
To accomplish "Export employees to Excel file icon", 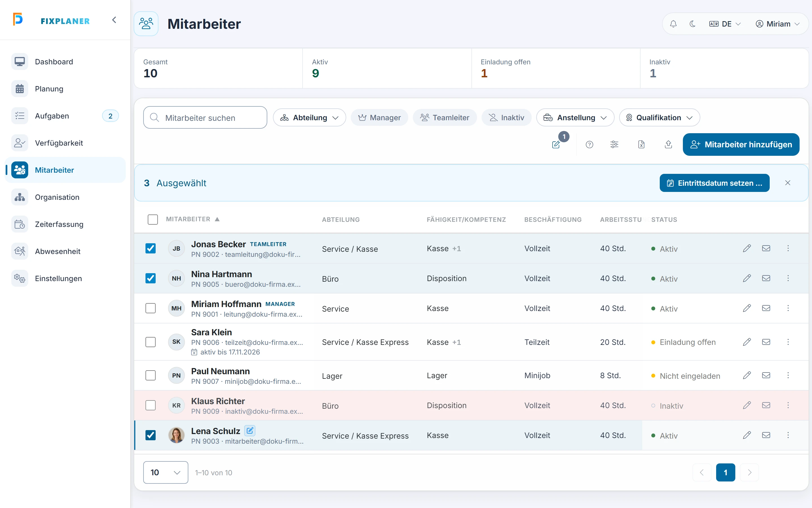I will click(641, 144).
